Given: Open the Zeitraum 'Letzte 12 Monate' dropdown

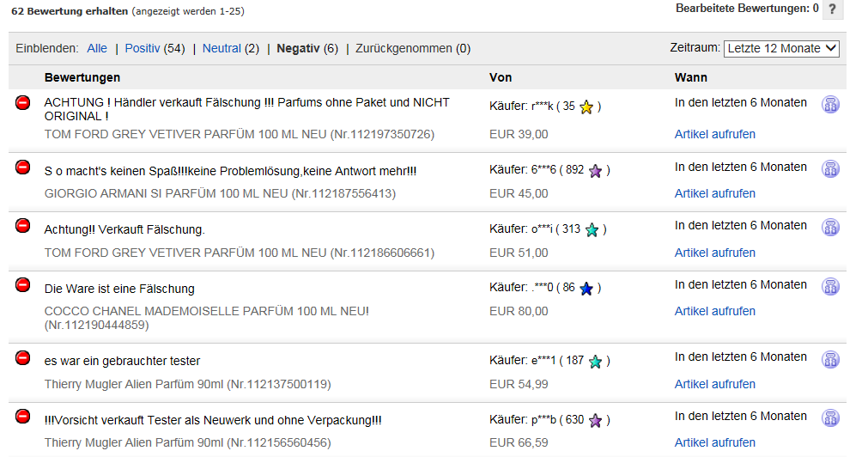Looking at the screenshot, I should (x=781, y=49).
